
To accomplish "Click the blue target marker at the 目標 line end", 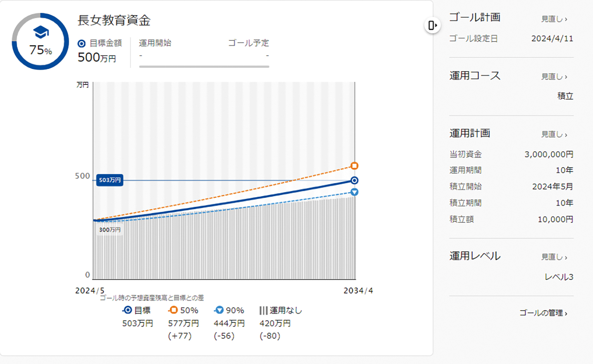I will pyautogui.click(x=354, y=180).
